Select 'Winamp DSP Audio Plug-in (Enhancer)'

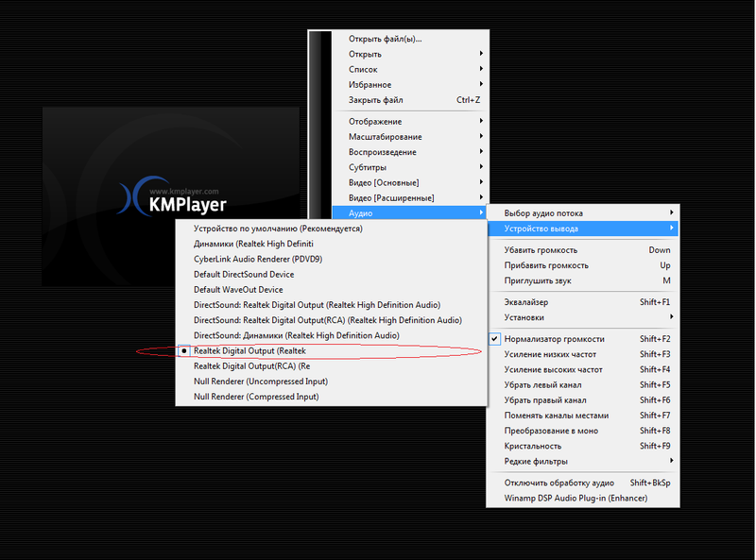click(x=583, y=499)
